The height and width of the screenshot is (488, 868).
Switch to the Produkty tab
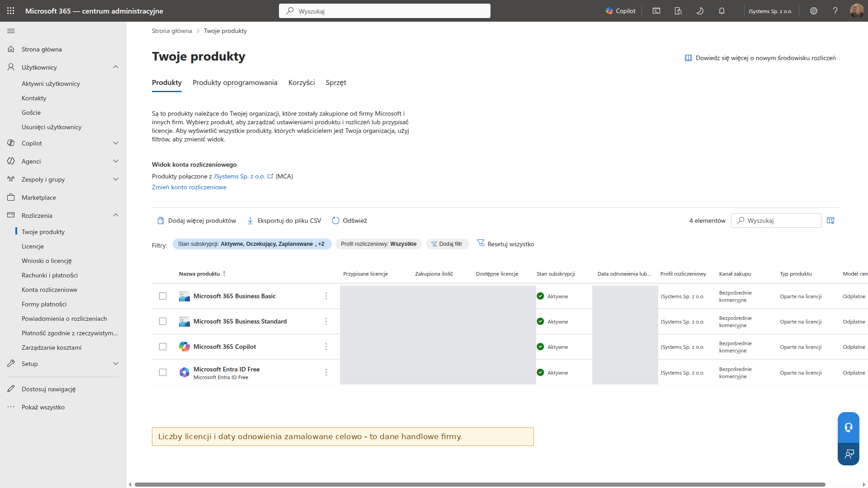tap(167, 83)
